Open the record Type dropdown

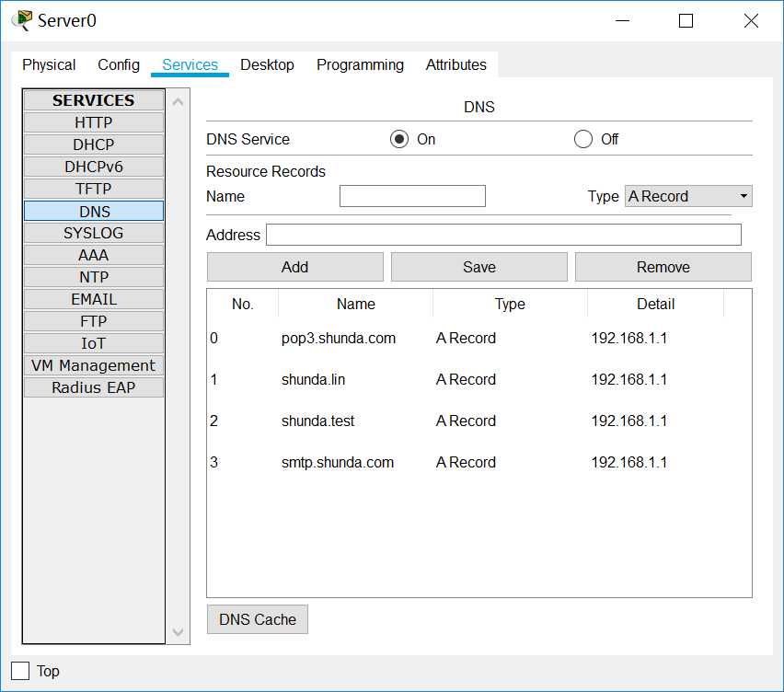click(x=688, y=196)
